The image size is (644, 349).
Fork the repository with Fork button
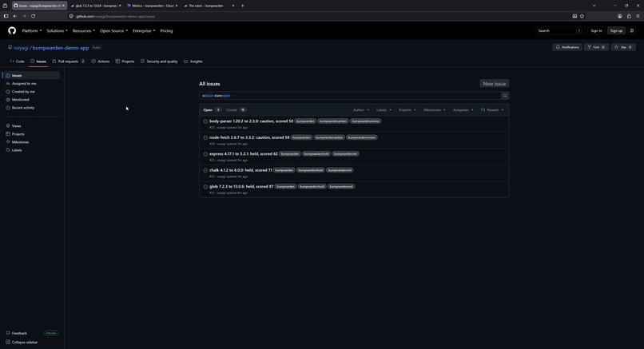coord(596,47)
